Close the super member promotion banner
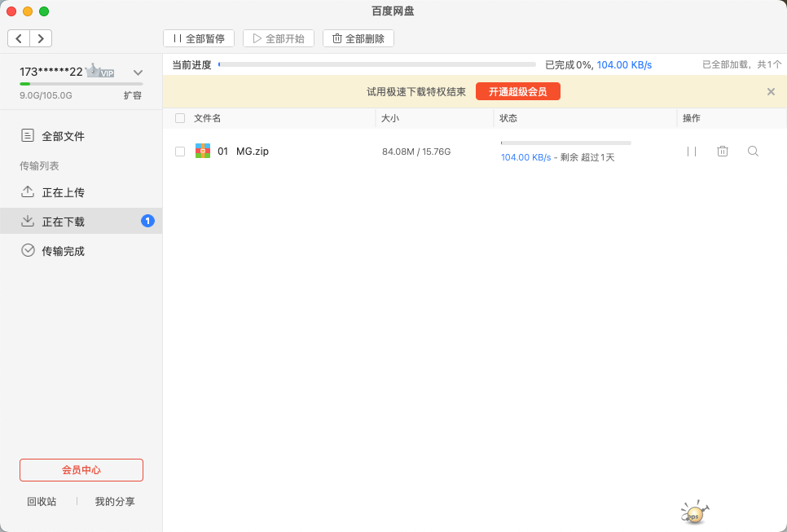 pos(771,92)
